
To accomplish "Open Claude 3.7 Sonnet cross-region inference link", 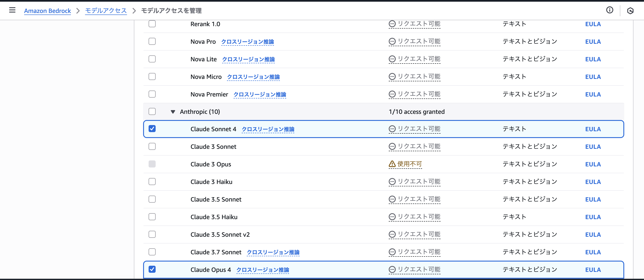I will point(273,252).
